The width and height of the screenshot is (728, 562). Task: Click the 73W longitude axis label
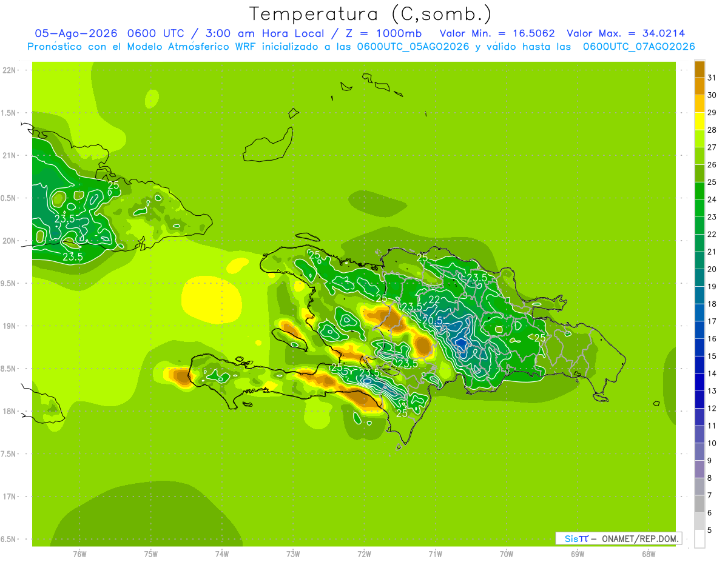[293, 554]
